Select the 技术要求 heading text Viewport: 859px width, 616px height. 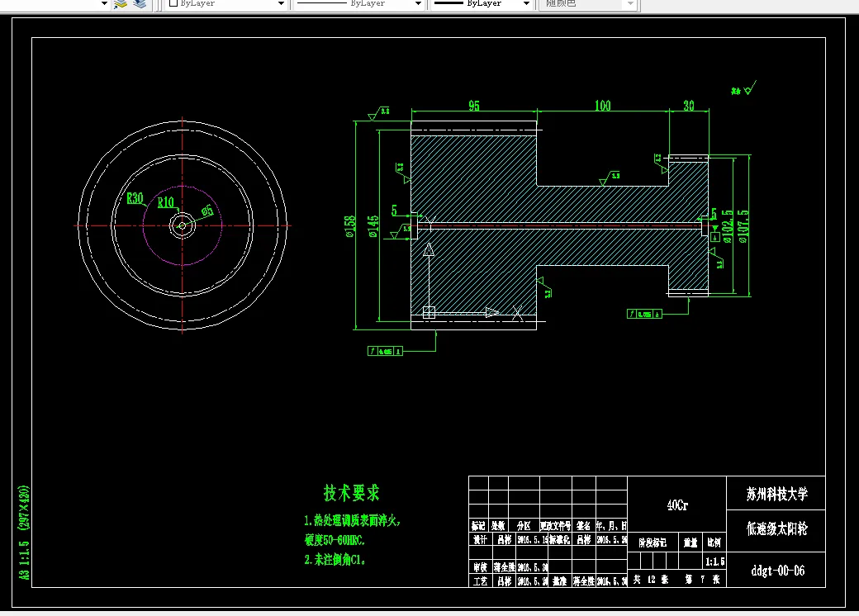[351, 493]
